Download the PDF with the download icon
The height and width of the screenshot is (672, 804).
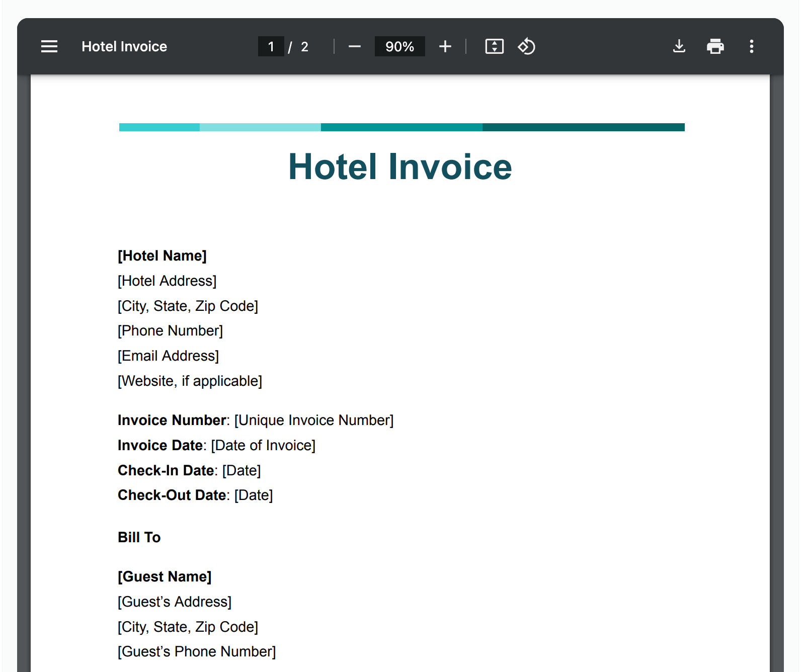[x=679, y=47]
